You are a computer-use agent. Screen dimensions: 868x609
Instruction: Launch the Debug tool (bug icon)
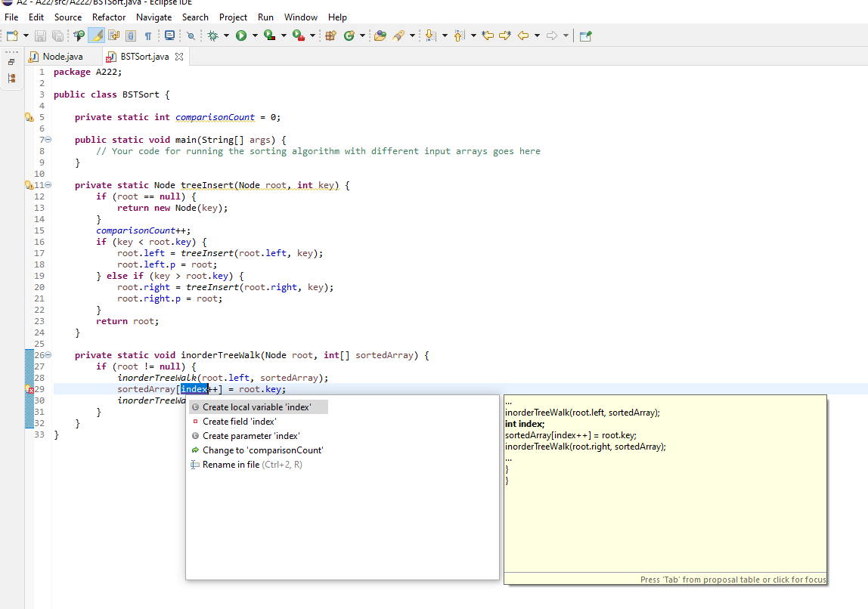[x=213, y=35]
